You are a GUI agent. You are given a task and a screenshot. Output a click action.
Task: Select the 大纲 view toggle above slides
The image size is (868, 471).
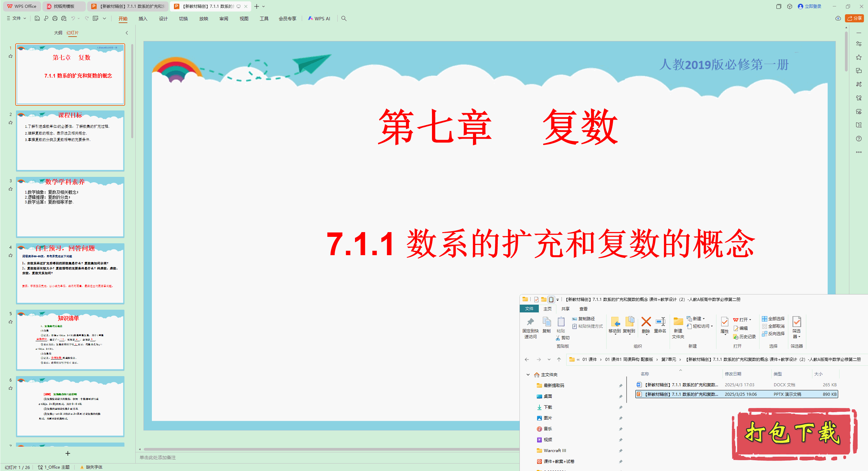[x=58, y=33]
